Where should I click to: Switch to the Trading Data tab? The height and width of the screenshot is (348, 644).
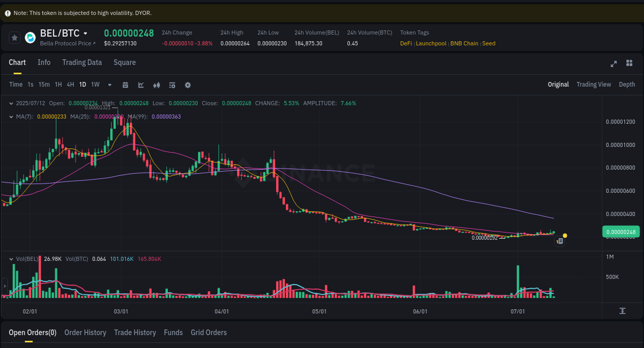click(x=82, y=62)
